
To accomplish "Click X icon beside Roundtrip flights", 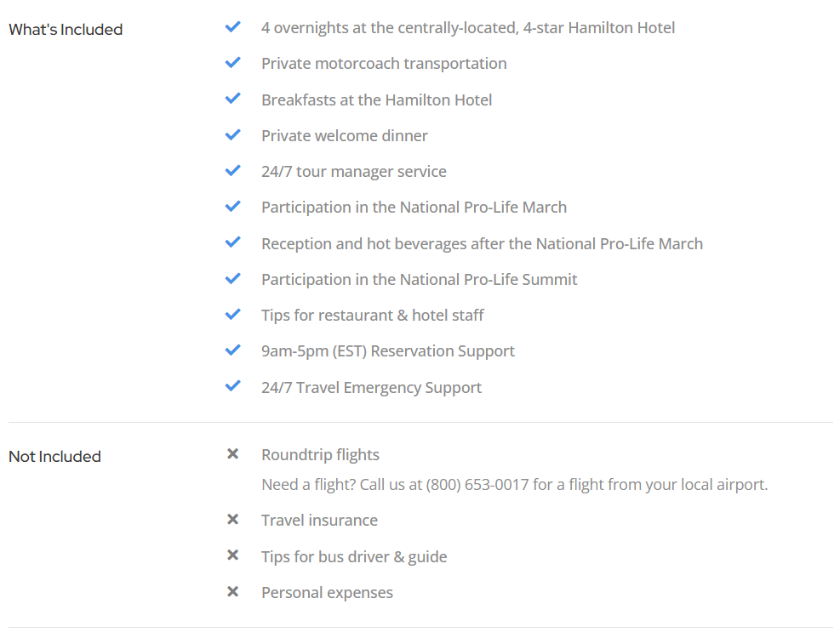I will [x=232, y=453].
